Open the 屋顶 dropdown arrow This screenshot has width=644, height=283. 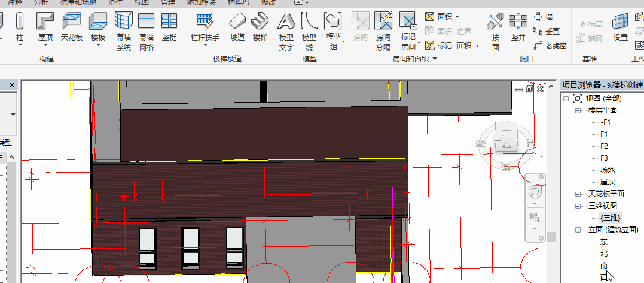(x=45, y=45)
